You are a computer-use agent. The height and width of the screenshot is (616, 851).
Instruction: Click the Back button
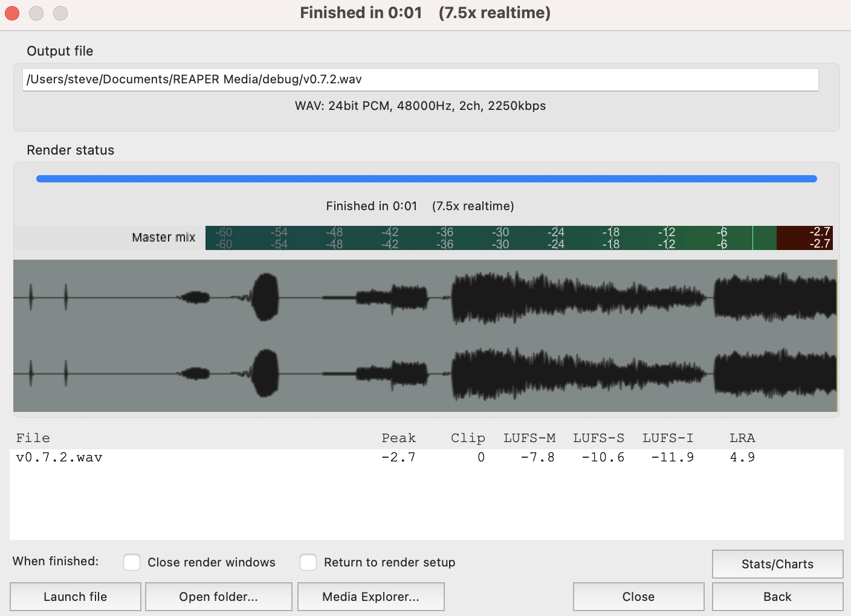[x=777, y=596]
